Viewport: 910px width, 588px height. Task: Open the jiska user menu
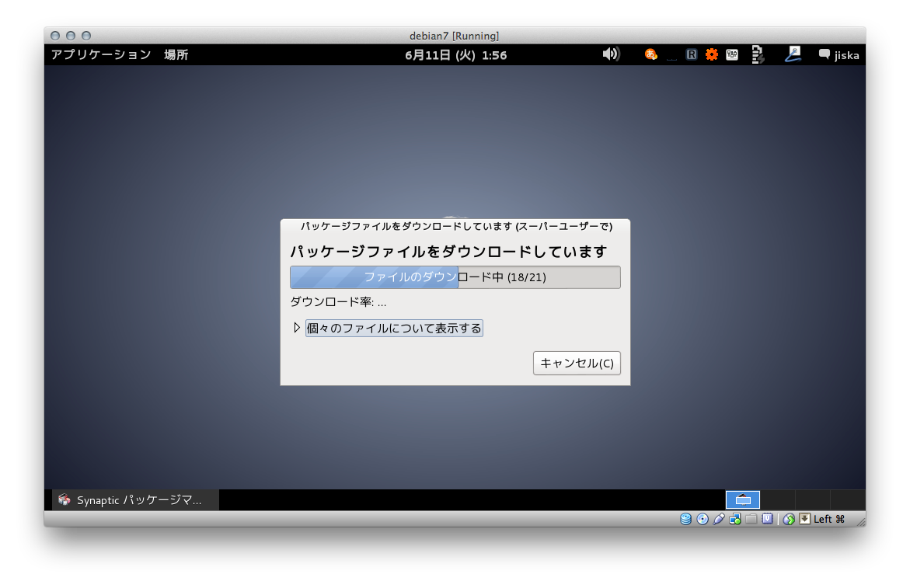pos(839,55)
